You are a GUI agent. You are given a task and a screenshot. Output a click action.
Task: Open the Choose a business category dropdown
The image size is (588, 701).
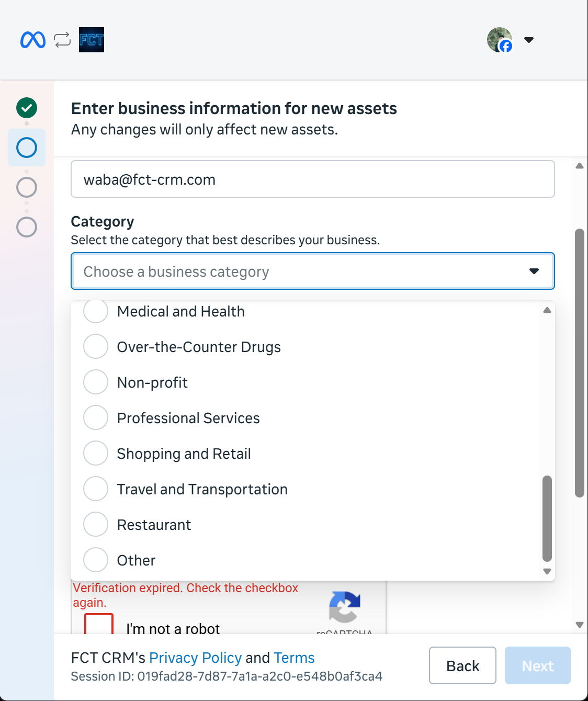click(313, 271)
